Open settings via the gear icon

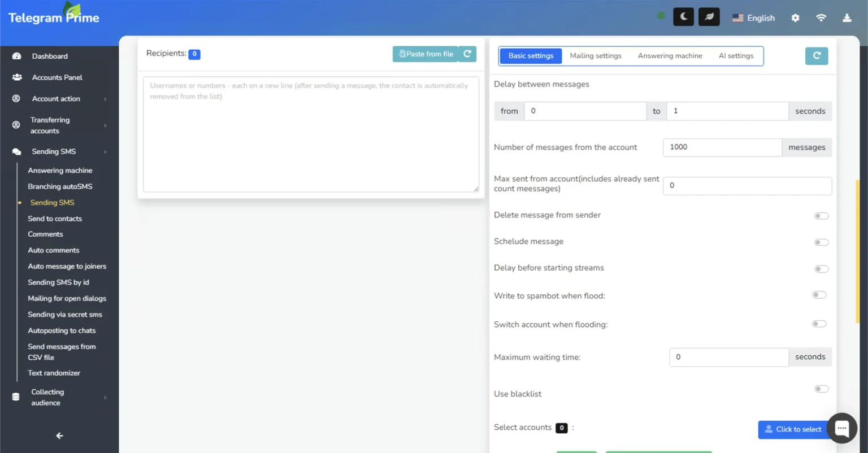(x=795, y=18)
